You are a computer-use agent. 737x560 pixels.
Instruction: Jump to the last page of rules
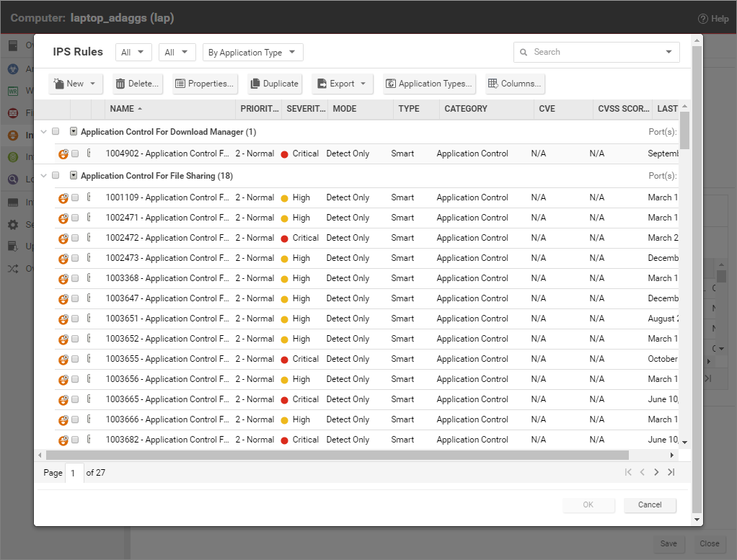tap(671, 472)
